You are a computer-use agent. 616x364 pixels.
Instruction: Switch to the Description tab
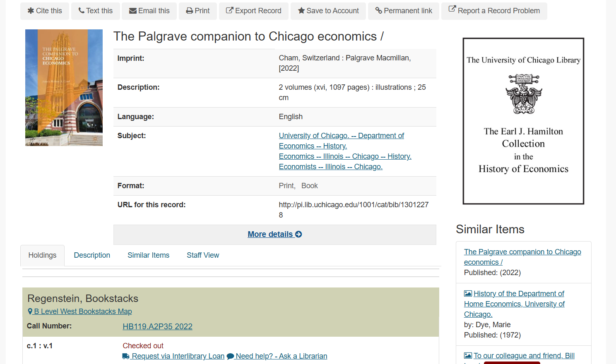92,255
